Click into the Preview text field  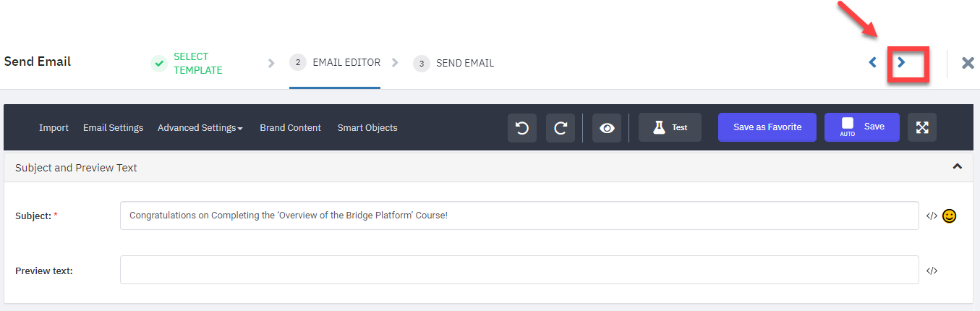[x=519, y=270]
